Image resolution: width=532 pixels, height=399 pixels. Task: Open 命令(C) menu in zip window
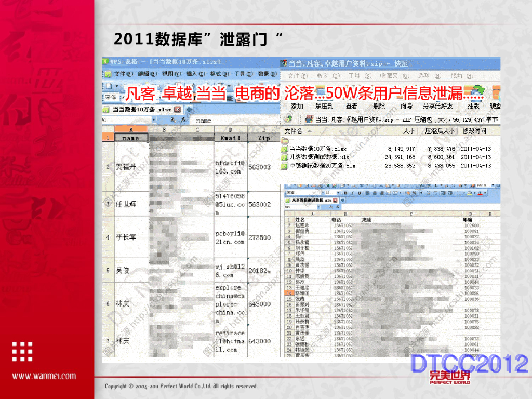coord(328,76)
